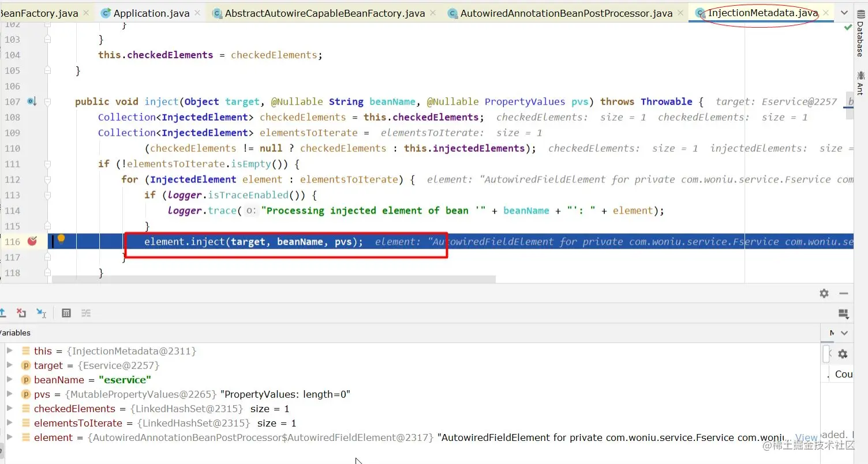This screenshot has width=868, height=464.
Task: Open the memory view settings gear
Action: click(x=843, y=354)
